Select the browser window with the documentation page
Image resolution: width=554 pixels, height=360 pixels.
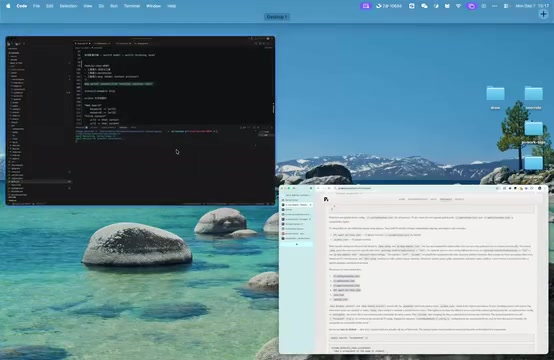(413, 269)
